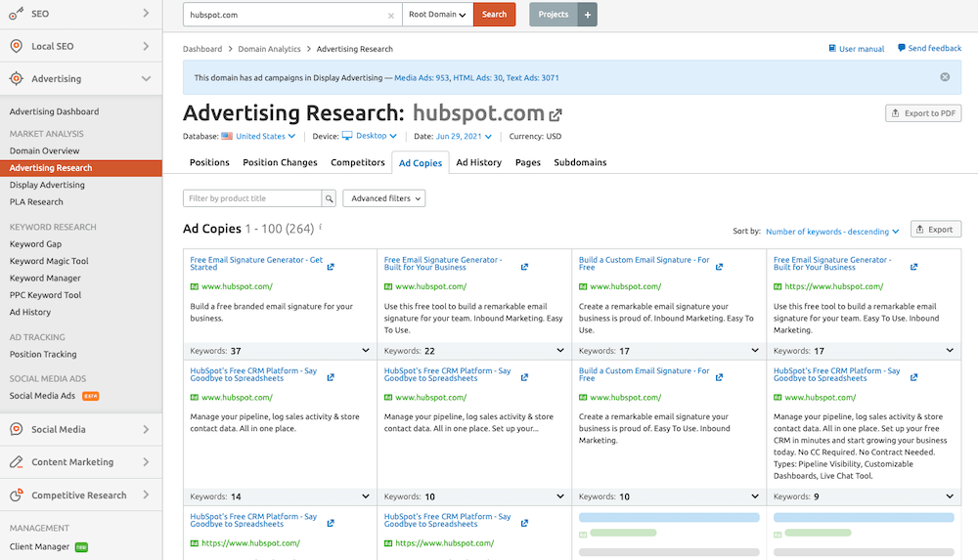Viewport: 978px width, 560px height.
Task: Expand Keywords: 14 list
Action: coord(366,496)
